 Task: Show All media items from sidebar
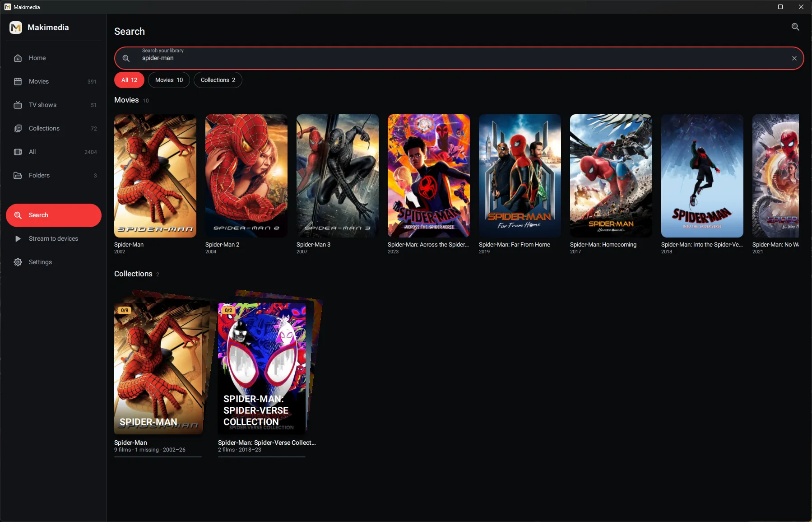click(x=54, y=152)
